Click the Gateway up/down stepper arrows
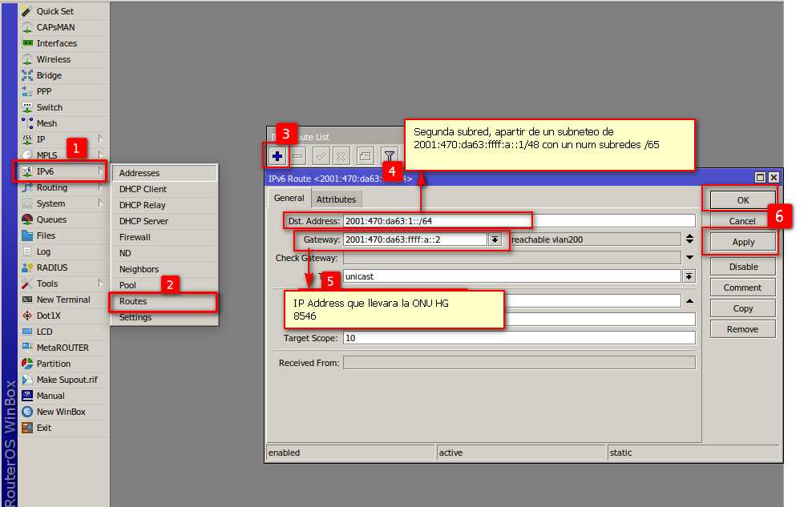 tap(689, 239)
